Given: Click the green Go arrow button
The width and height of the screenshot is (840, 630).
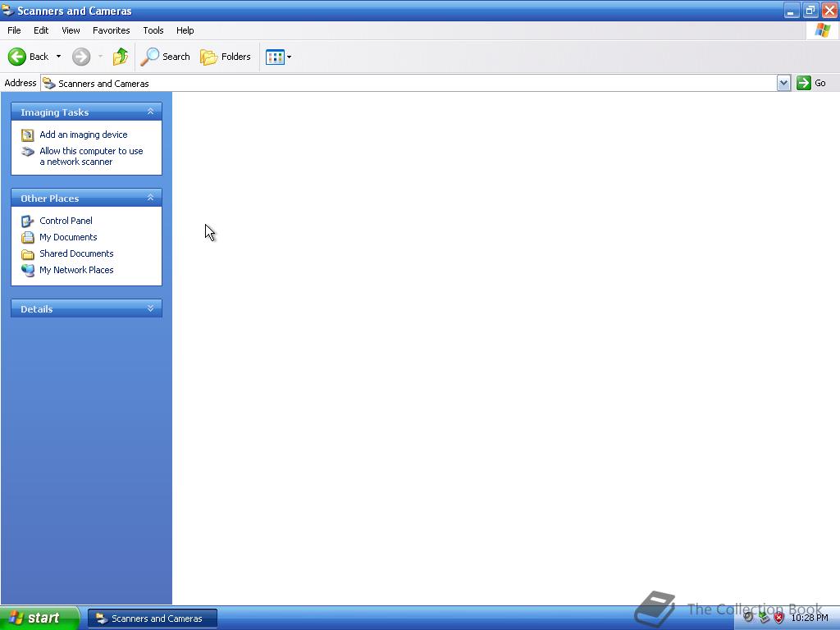Looking at the screenshot, I should (x=804, y=83).
